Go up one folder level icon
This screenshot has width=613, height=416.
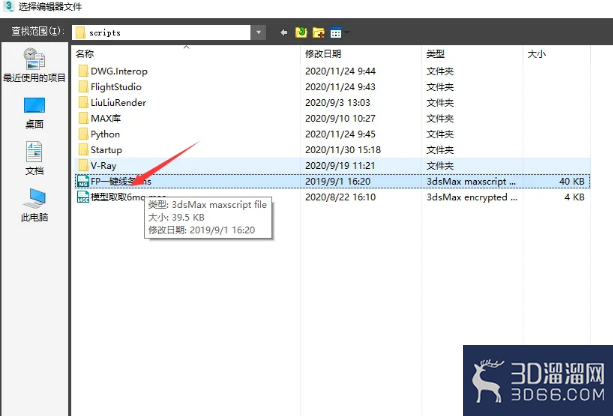[x=301, y=32]
